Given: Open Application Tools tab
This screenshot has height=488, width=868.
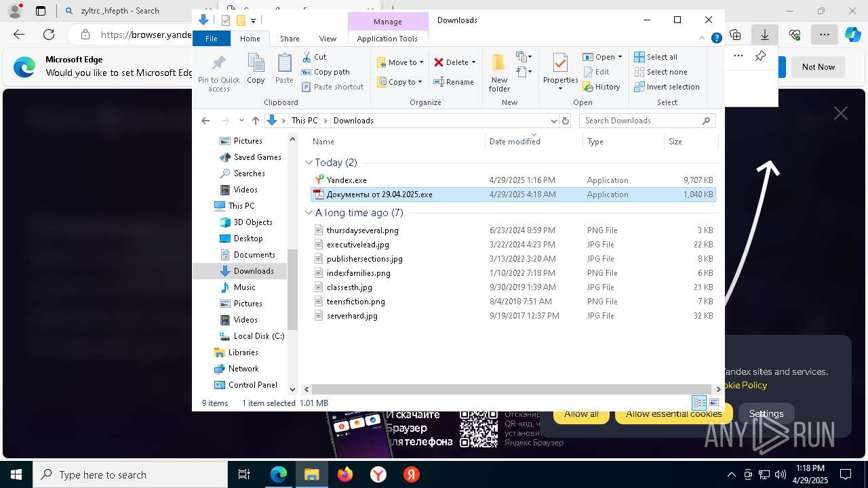Looking at the screenshot, I should coord(387,39).
